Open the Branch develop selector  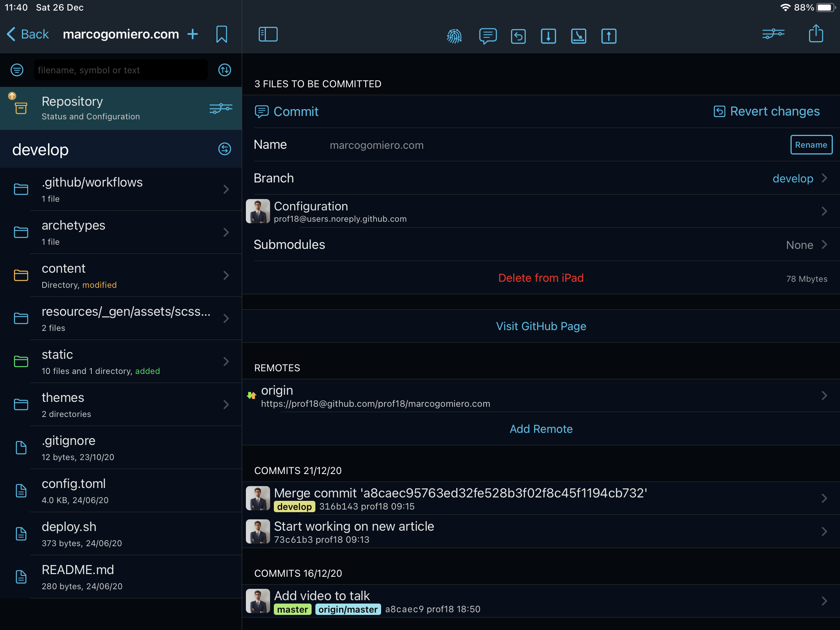pyautogui.click(x=541, y=178)
